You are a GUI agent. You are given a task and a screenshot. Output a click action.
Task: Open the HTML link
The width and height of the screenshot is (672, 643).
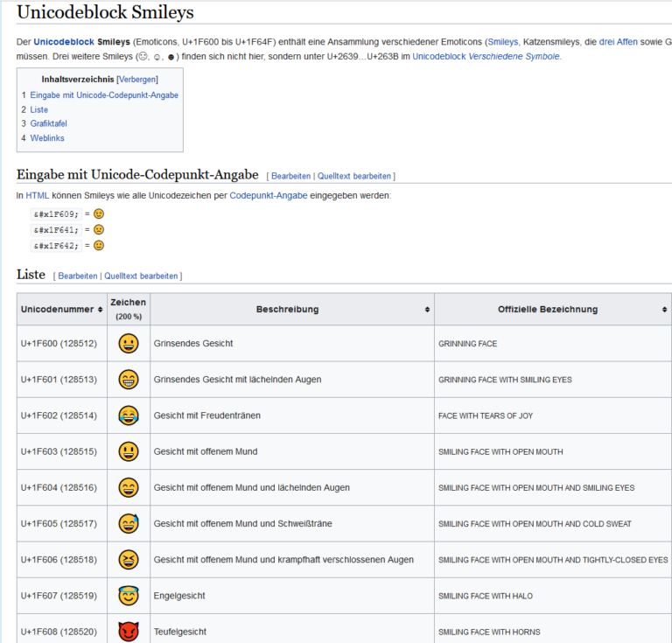click(x=38, y=195)
